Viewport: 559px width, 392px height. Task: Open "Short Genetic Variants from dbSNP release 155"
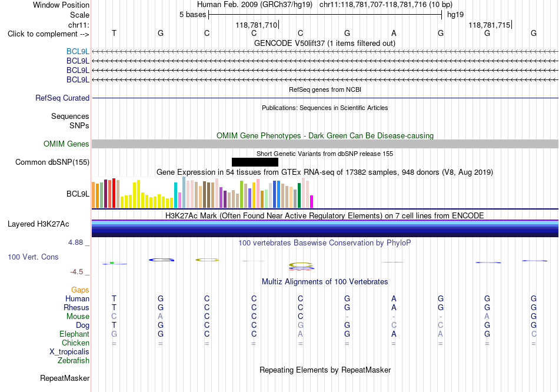[x=325, y=154]
